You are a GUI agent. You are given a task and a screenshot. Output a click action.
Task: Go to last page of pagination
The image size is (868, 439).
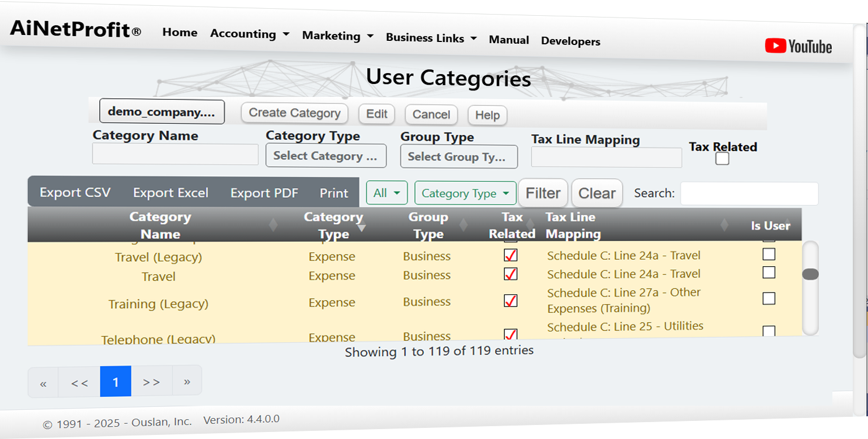pos(187,381)
